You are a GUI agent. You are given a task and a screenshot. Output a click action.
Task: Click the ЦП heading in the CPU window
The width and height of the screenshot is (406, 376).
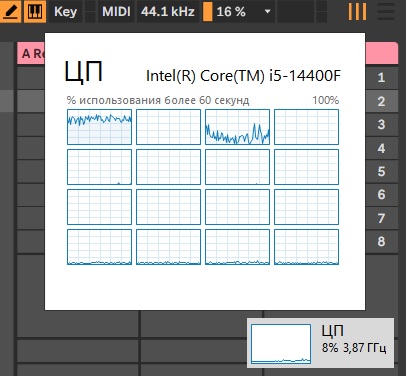click(83, 71)
